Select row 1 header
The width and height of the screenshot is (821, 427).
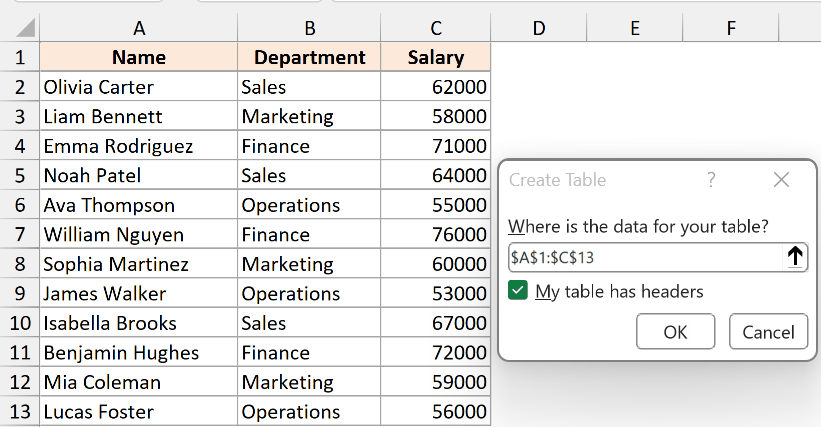pyautogui.click(x=20, y=57)
